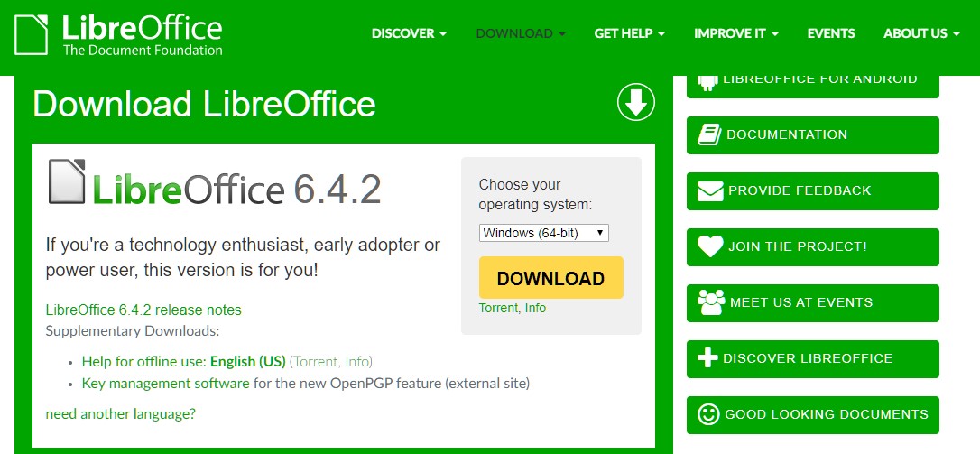
Task: Click the Provide Feedback envelope icon
Action: pos(710,190)
